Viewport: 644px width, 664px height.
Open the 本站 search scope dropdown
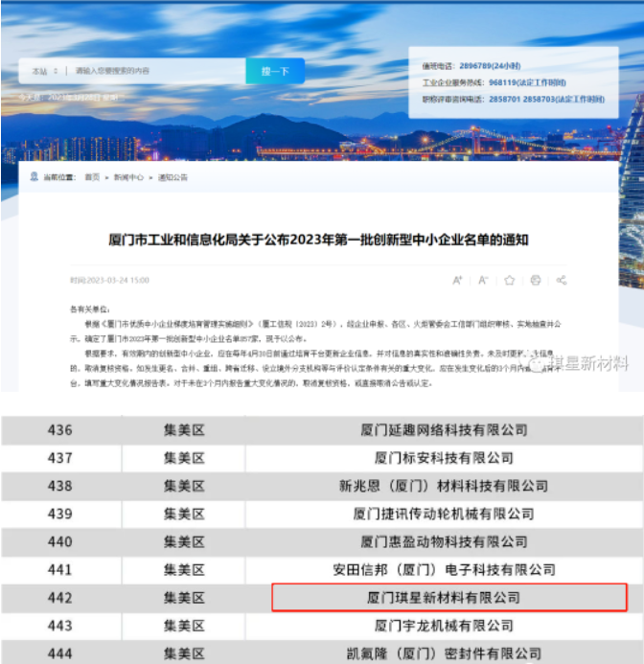point(45,71)
